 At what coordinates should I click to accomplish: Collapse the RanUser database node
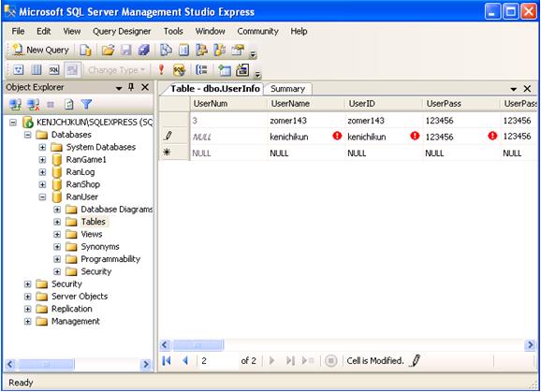[x=42, y=196]
